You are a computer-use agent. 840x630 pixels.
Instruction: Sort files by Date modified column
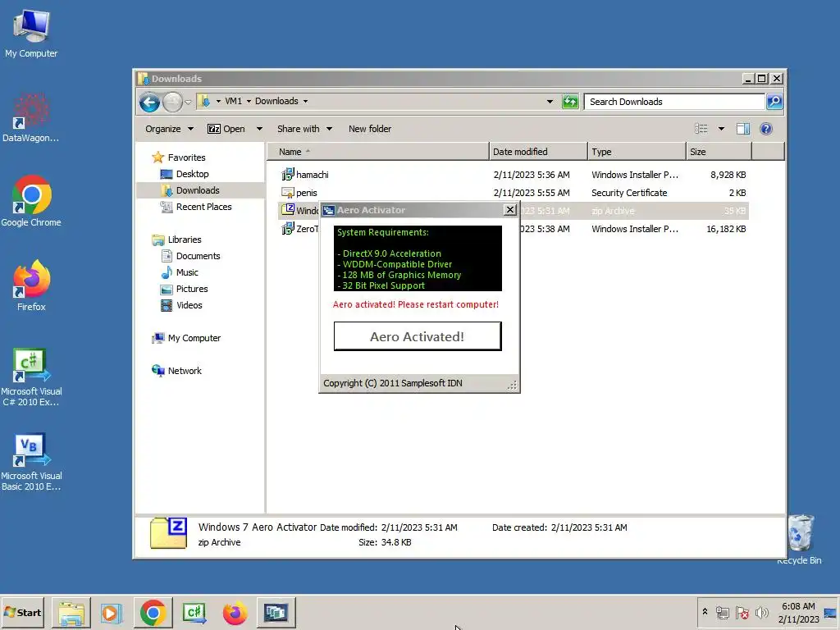[x=538, y=152]
